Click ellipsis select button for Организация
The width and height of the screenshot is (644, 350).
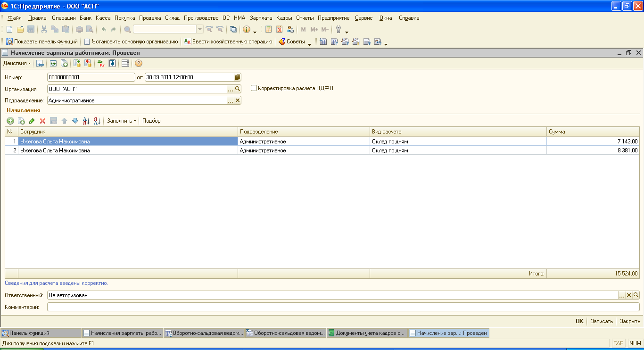click(231, 89)
